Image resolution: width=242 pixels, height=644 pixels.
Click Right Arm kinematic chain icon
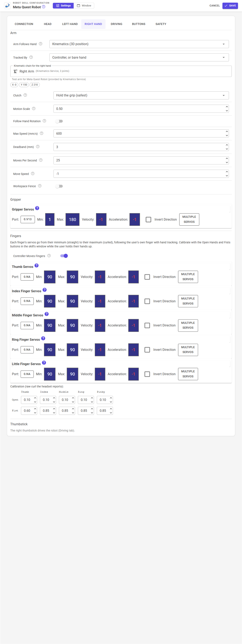(16, 71)
